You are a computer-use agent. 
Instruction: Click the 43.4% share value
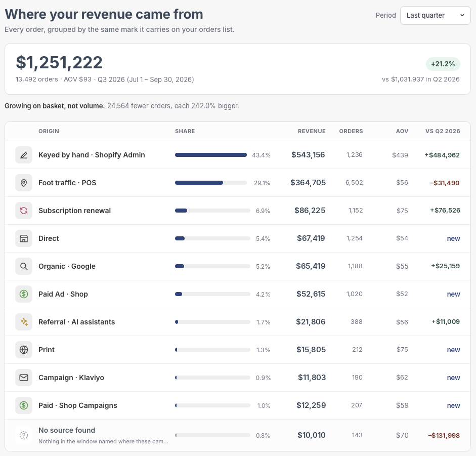coord(261,155)
